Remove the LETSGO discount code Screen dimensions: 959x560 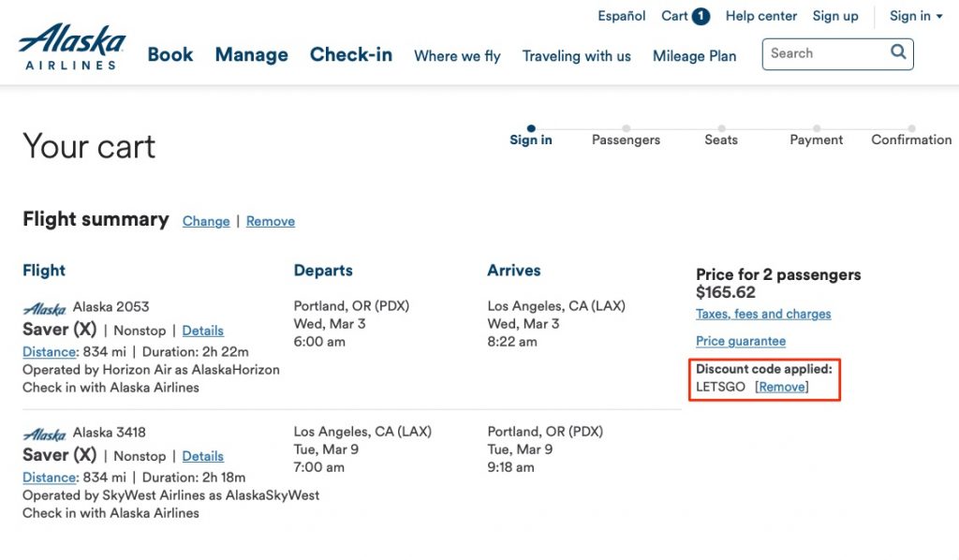[782, 387]
